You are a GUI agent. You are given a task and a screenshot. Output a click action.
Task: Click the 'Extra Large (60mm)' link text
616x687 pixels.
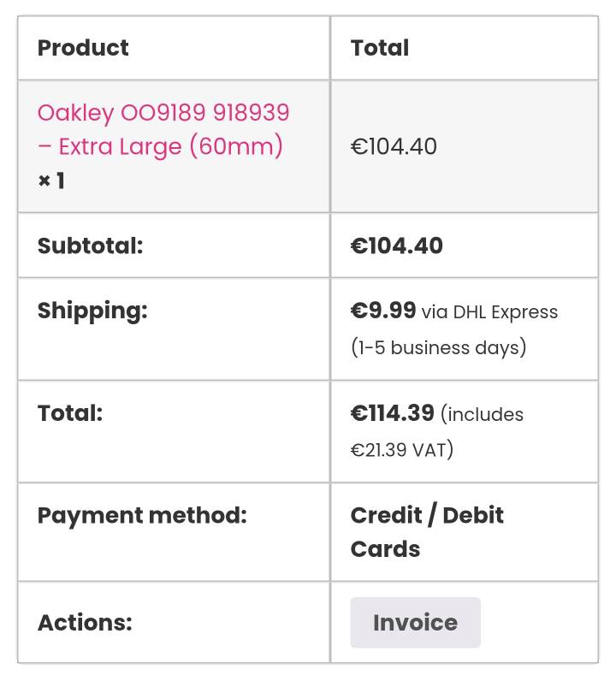pyautogui.click(x=171, y=147)
